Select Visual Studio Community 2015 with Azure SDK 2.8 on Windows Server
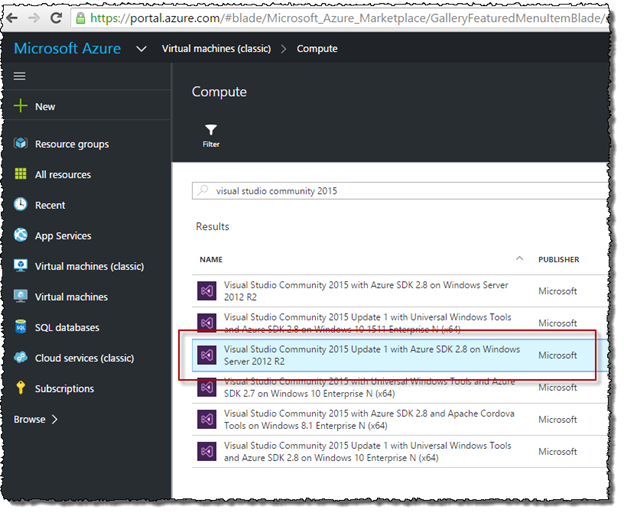This screenshot has height=516, width=624. (366, 291)
